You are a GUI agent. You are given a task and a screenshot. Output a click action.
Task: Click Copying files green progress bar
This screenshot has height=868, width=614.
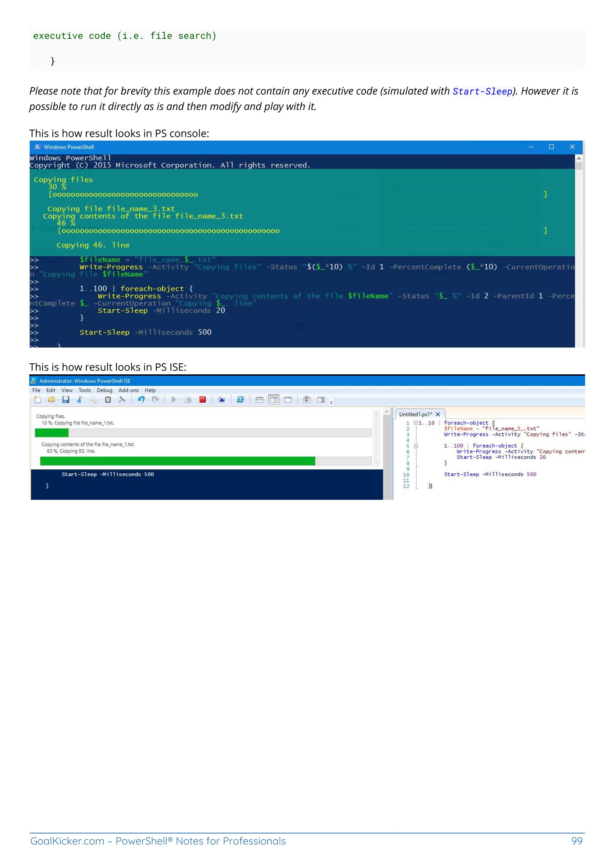click(52, 433)
